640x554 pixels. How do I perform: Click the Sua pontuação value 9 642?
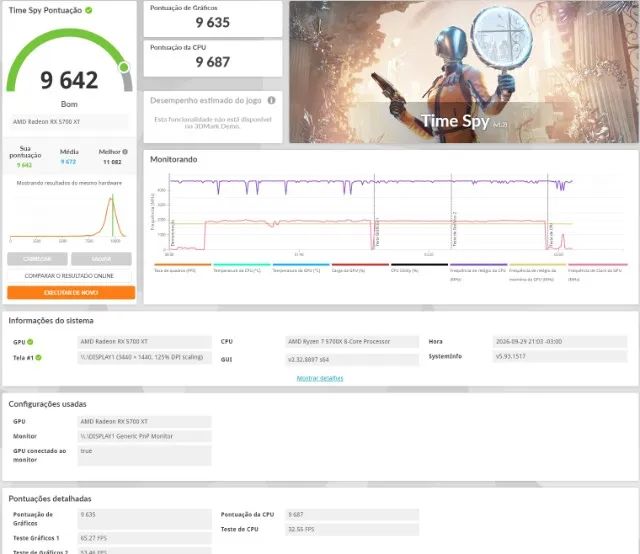point(24,165)
